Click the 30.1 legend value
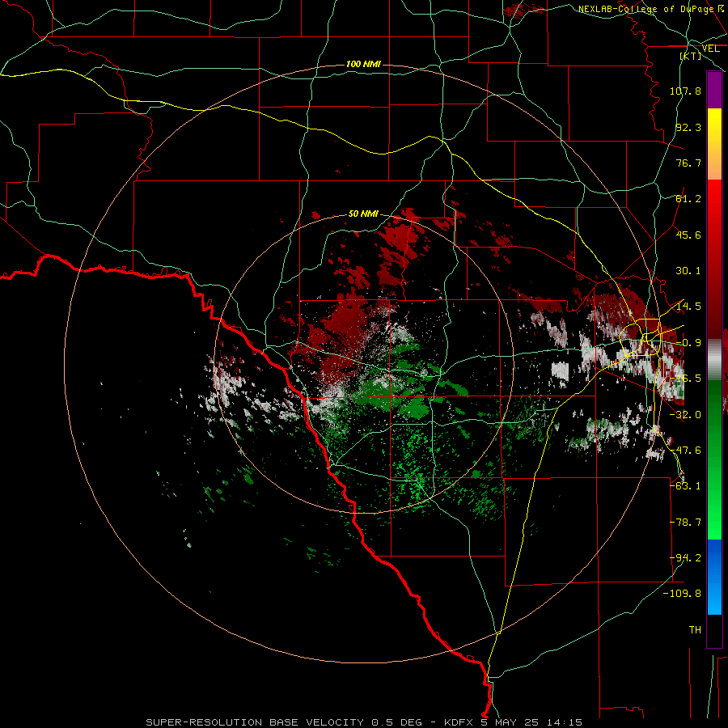 (688, 271)
